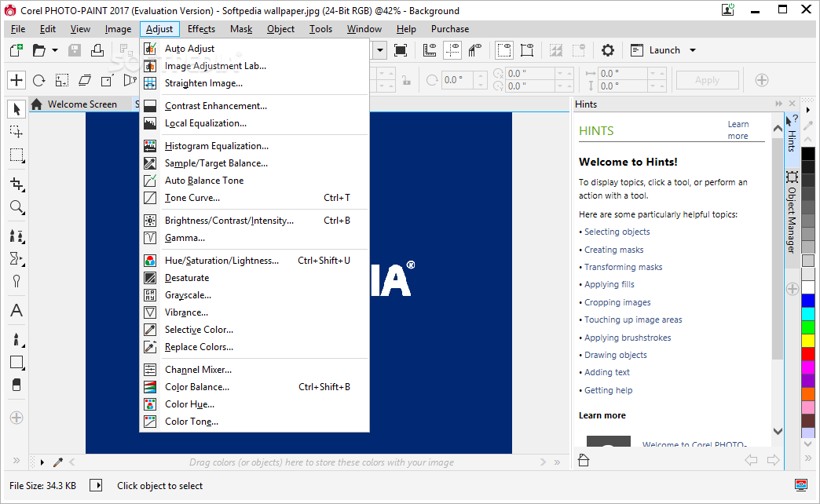The width and height of the screenshot is (820, 504).
Task: Choose Grayscale from the Adjust menu
Action: pos(253,295)
